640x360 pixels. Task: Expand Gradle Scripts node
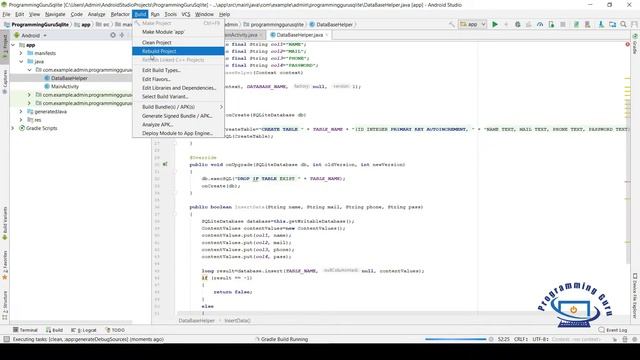point(13,128)
